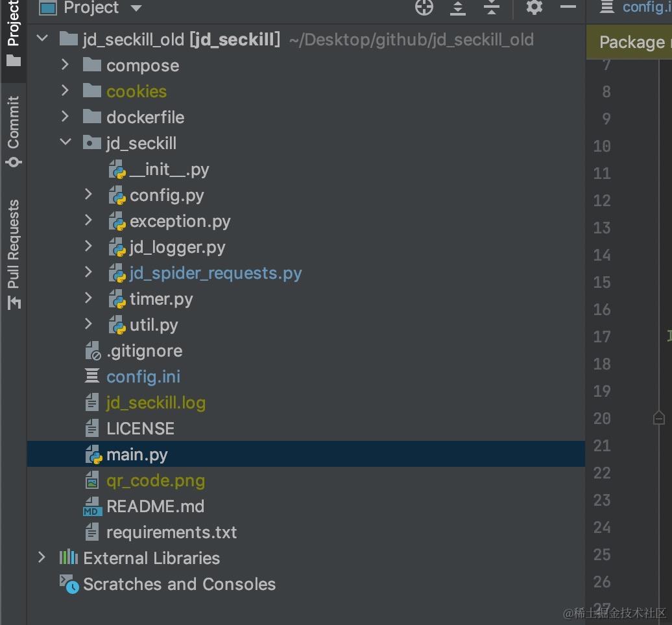Screen dimensions: 672x625
Task: Click the Select Opened File crosshair icon
Action: pyautogui.click(x=424, y=7)
